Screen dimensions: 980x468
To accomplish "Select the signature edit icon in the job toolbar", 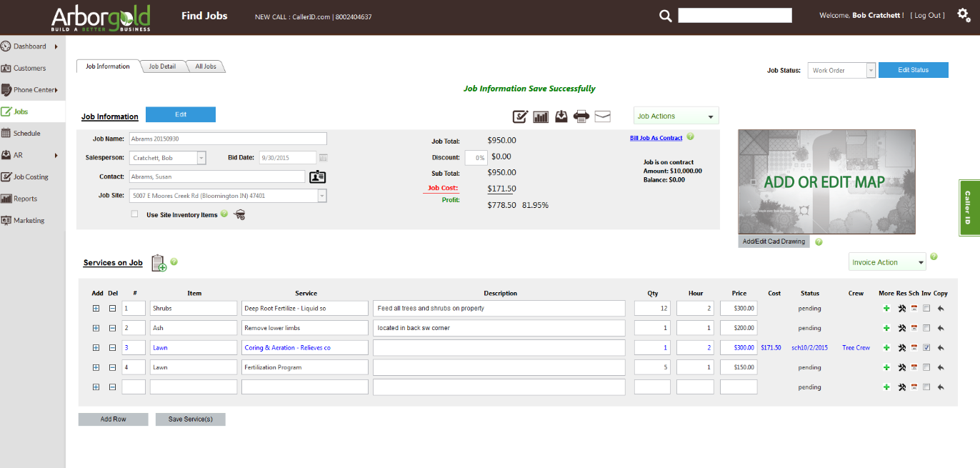I will (520, 116).
